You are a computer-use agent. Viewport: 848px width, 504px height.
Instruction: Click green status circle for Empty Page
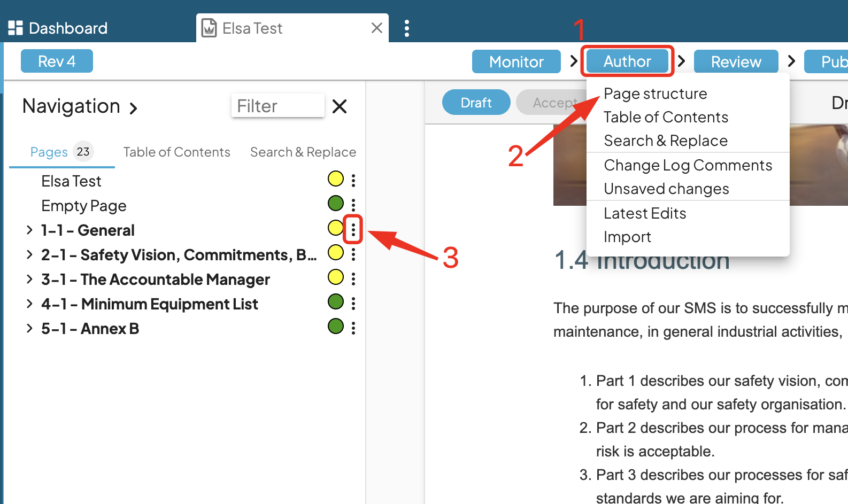tap(335, 203)
